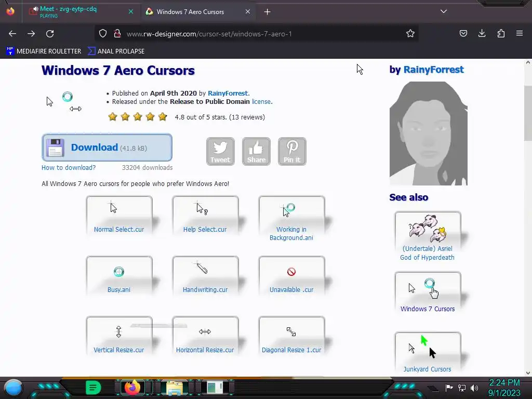Download the cursor set

click(107, 148)
